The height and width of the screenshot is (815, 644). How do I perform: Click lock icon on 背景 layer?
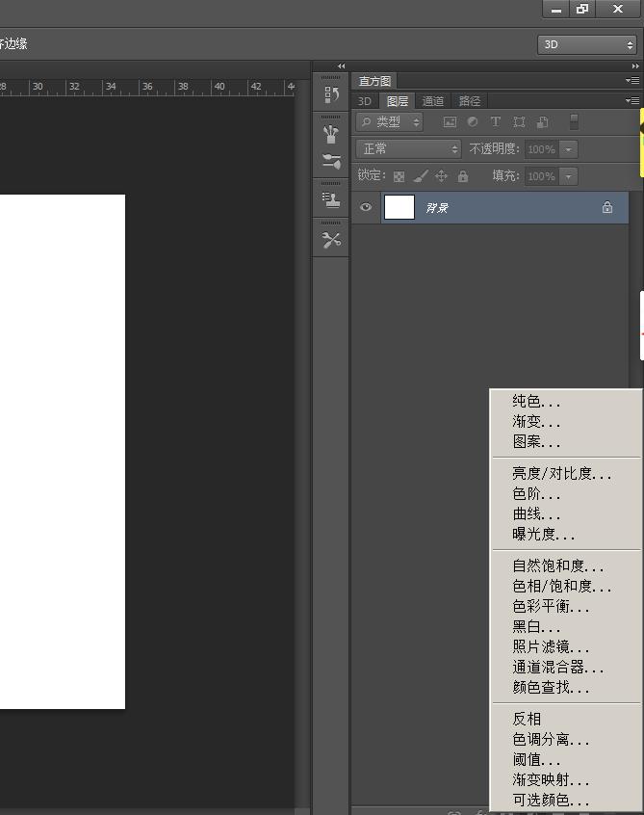(607, 207)
